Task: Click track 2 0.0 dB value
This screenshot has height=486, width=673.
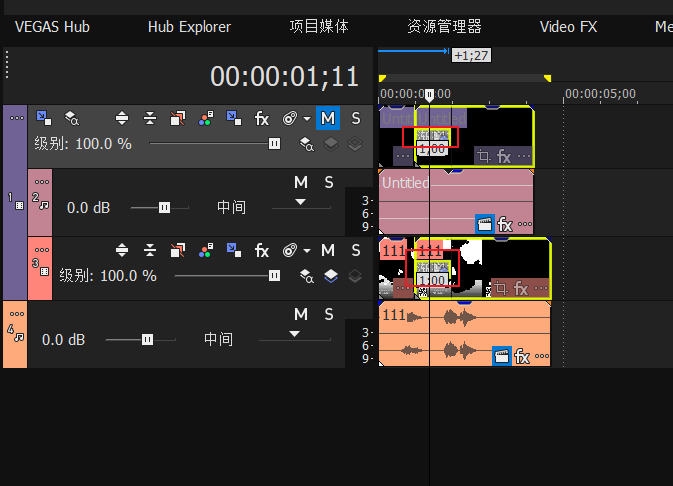Action: tap(88, 208)
